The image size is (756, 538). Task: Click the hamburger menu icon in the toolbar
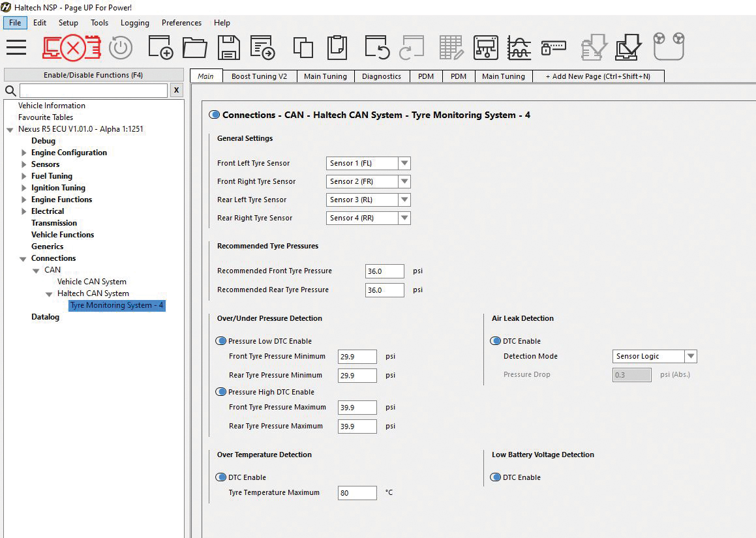16,48
